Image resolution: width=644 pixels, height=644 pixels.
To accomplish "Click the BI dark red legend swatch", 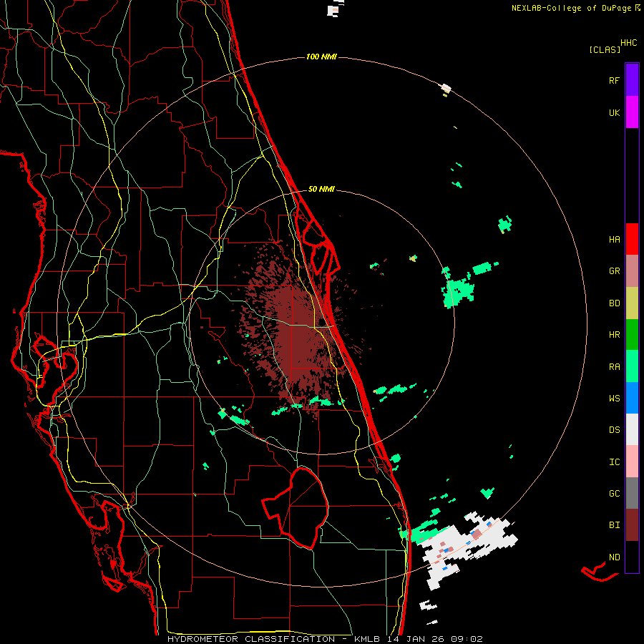I will point(632,525).
